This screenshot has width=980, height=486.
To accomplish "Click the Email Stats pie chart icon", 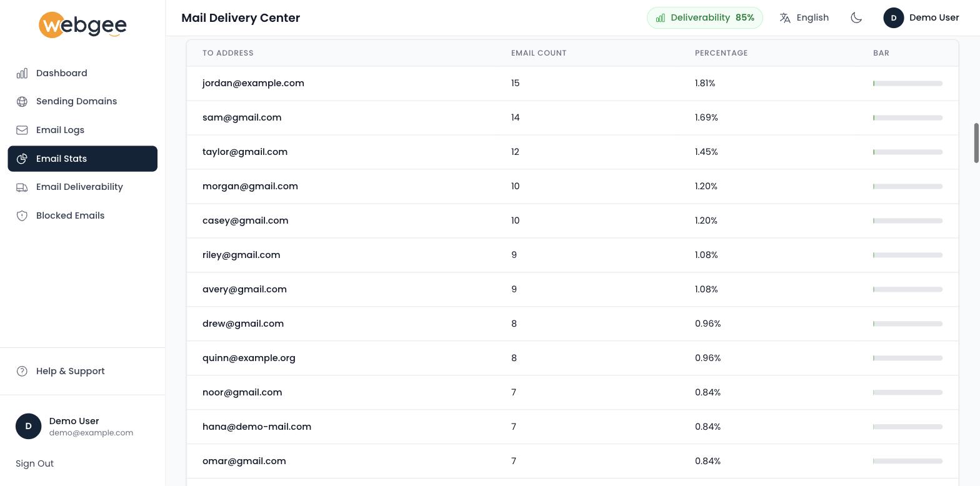I will (22, 159).
